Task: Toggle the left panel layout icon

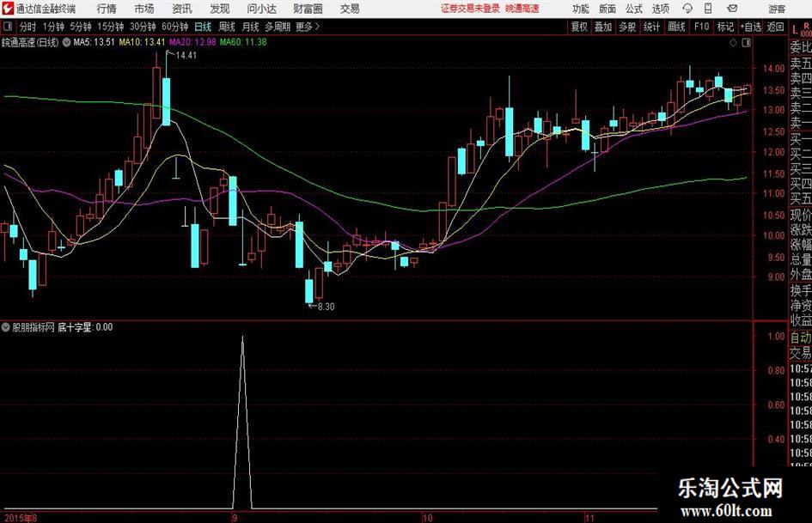Action: pos(7,27)
